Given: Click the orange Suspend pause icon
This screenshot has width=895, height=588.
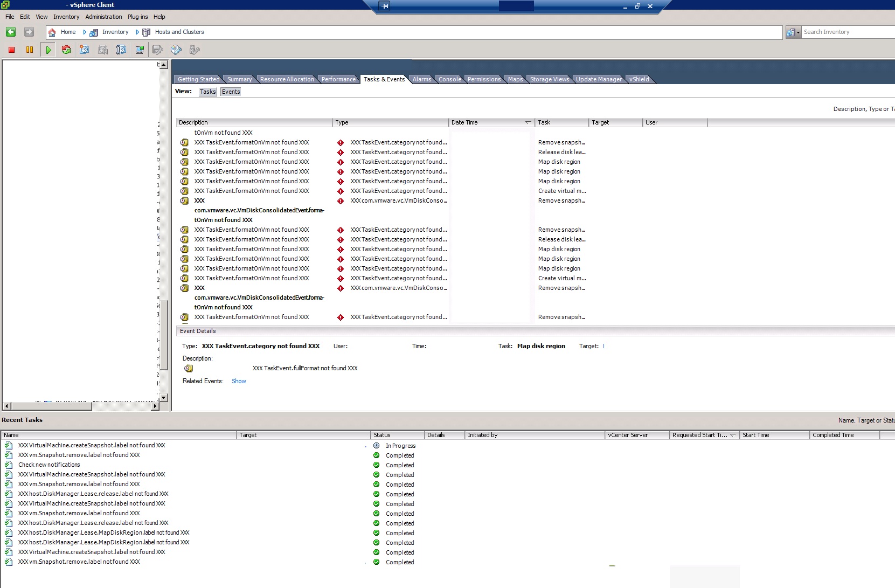Looking at the screenshot, I should click(30, 50).
